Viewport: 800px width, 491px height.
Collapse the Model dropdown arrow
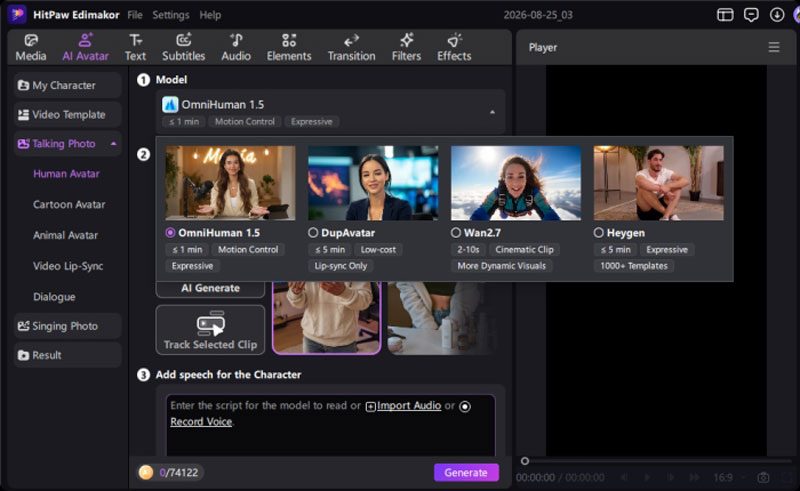coord(492,112)
